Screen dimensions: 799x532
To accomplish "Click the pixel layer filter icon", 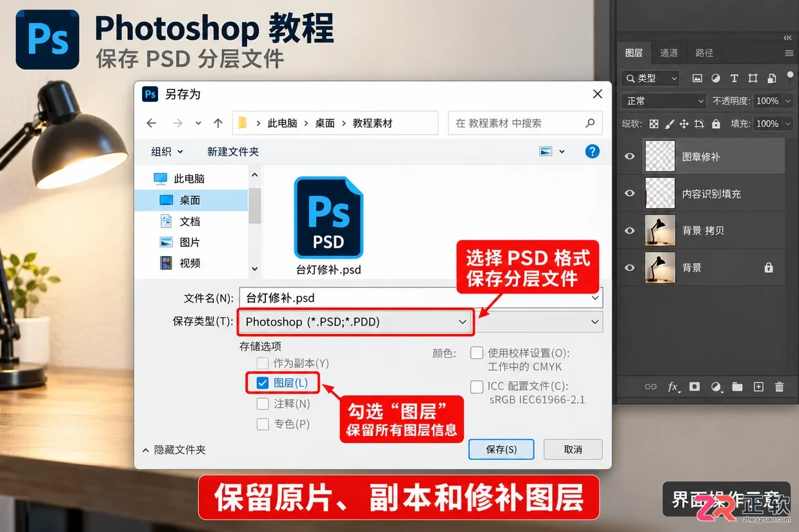I will click(697, 78).
